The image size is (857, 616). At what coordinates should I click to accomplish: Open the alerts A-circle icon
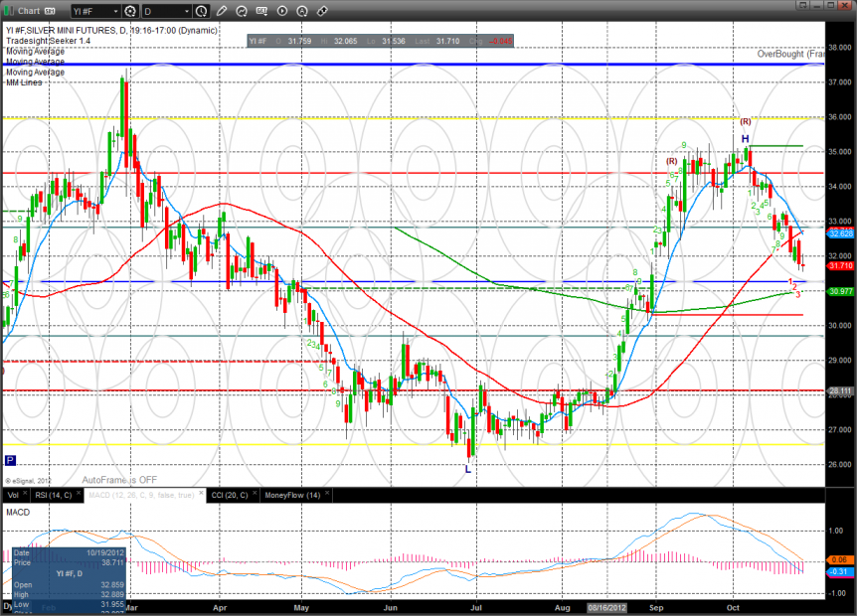[302, 11]
